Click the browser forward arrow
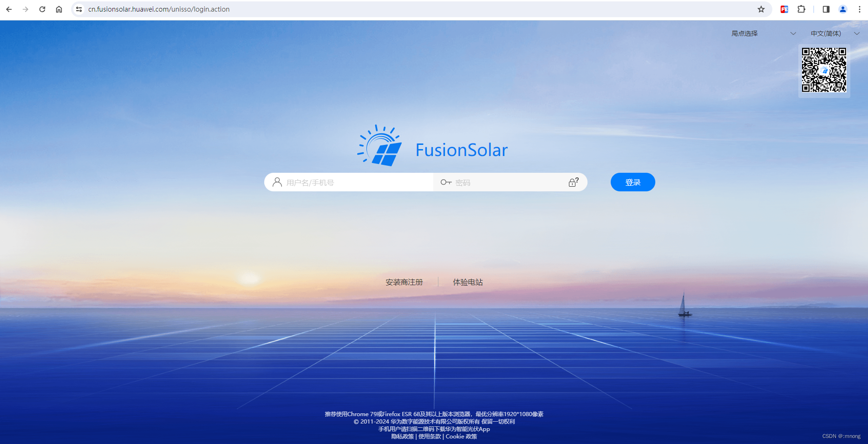 [x=26, y=9]
